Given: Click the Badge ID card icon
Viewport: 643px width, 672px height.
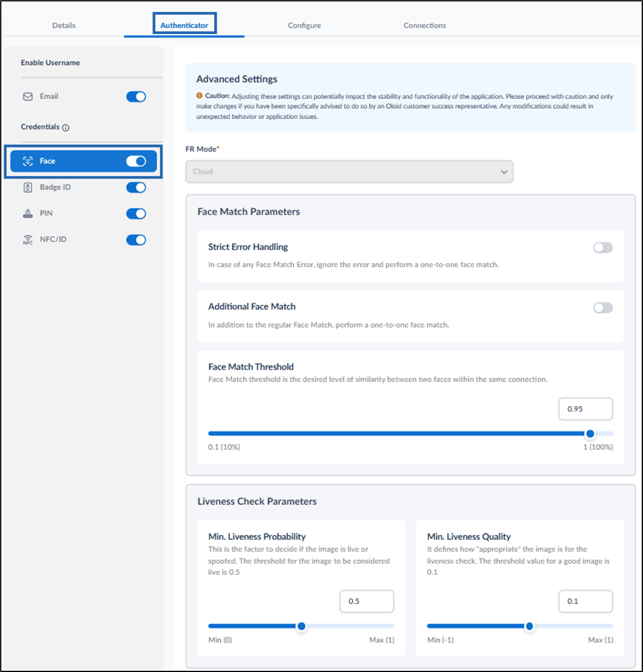Looking at the screenshot, I should 28,187.
